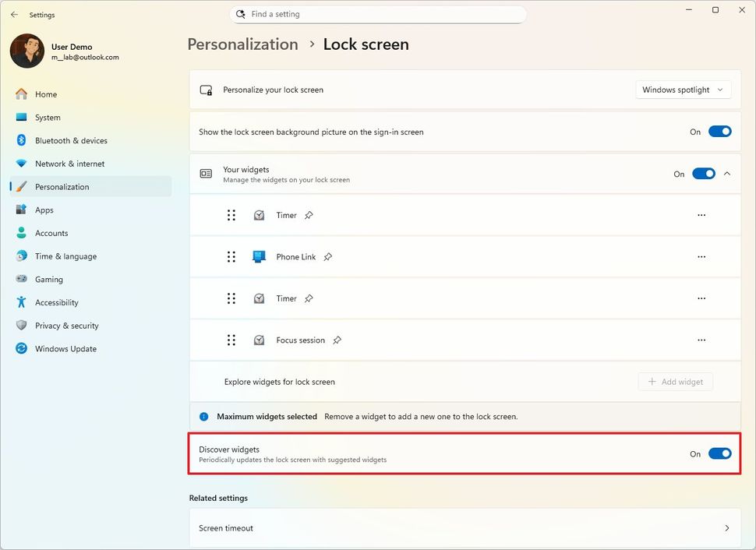Click the search icon in Find a setting

click(x=241, y=14)
